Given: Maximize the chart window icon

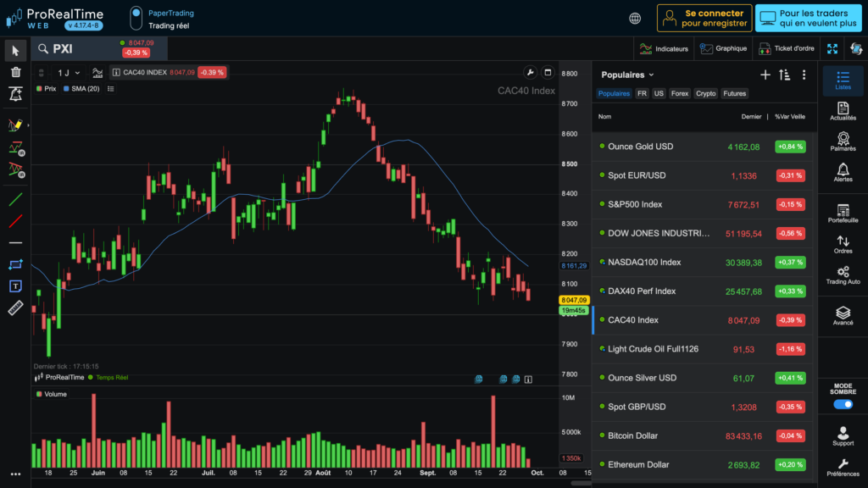Looking at the screenshot, I should point(548,73).
